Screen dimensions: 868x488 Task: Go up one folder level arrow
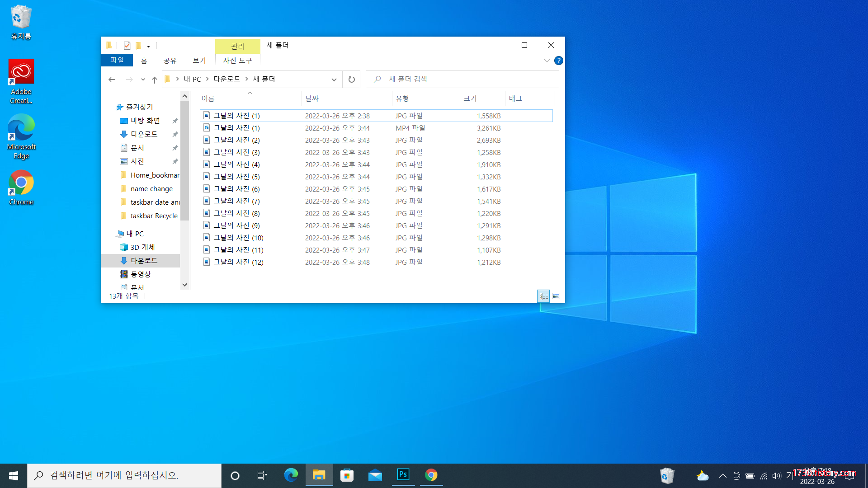(x=155, y=80)
